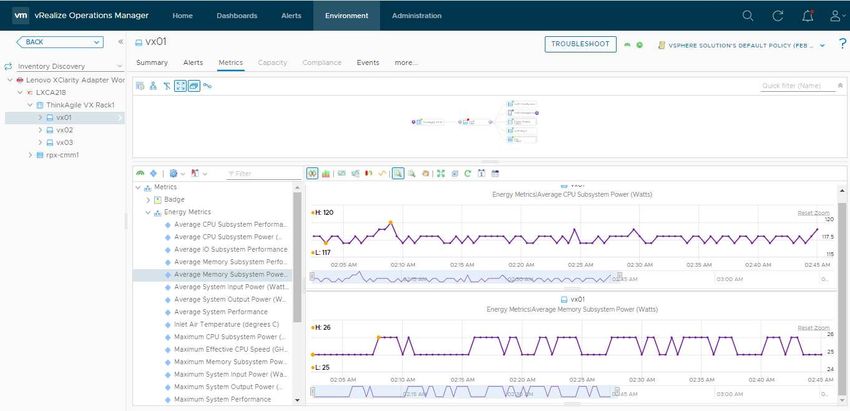Toggle the highlighted layers icon in map toolbar

point(194,86)
